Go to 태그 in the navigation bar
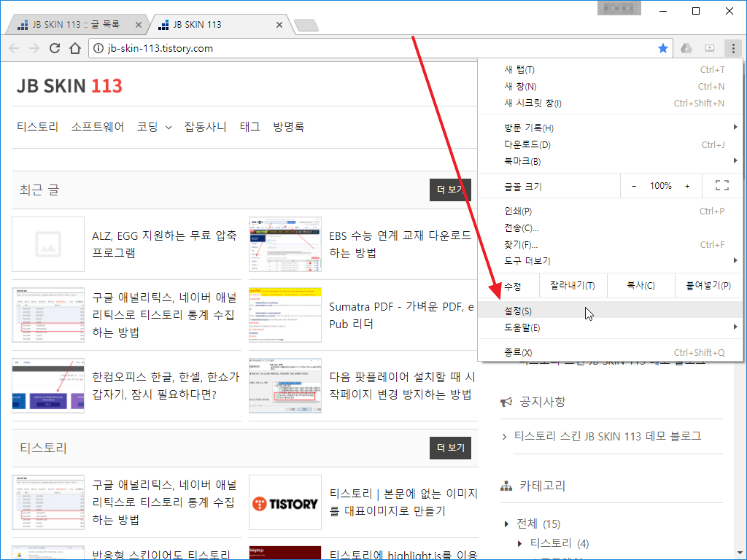Image resolution: width=747 pixels, height=560 pixels. coord(250,127)
